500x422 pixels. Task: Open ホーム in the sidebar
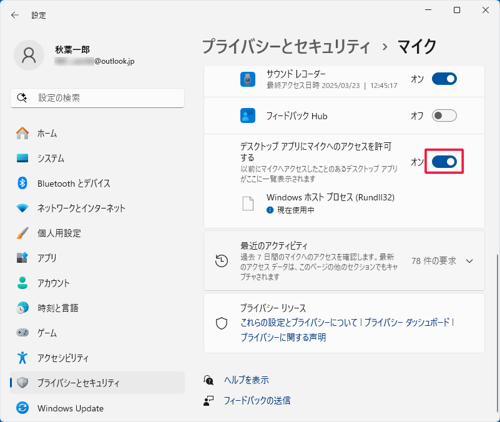[x=97, y=133]
